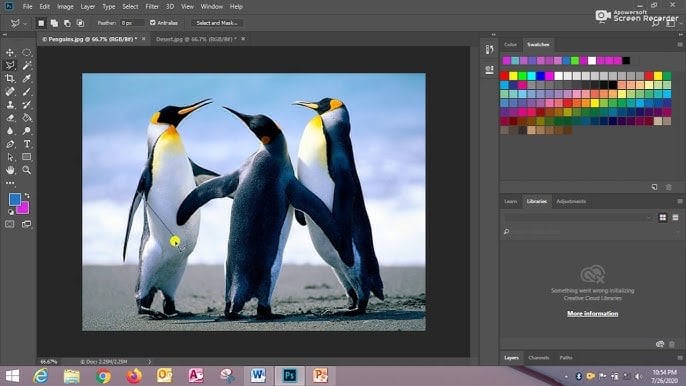Create new swatch from foreground color
The image size is (686, 386).
(x=654, y=187)
